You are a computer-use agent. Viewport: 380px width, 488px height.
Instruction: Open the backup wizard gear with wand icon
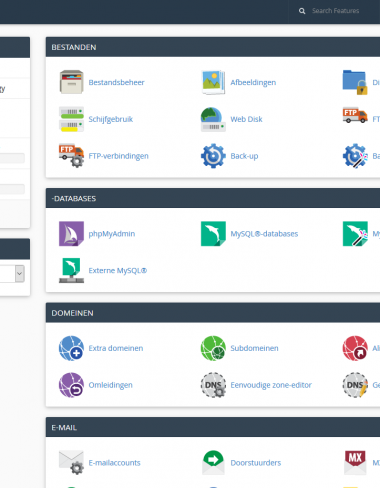[x=355, y=156]
